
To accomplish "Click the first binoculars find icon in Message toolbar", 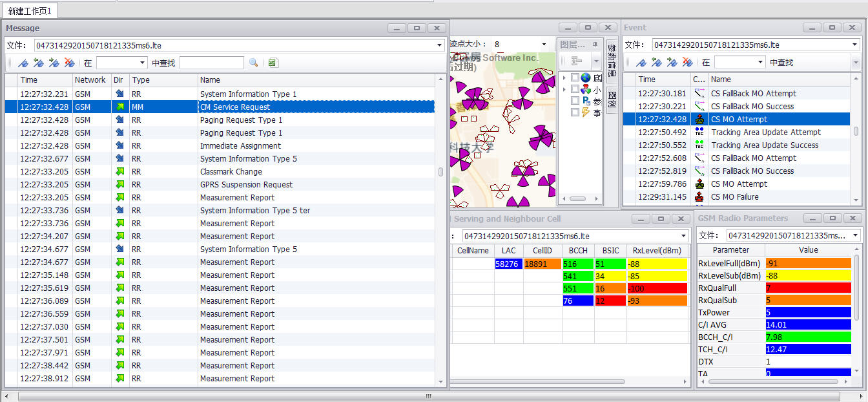I will 23,63.
